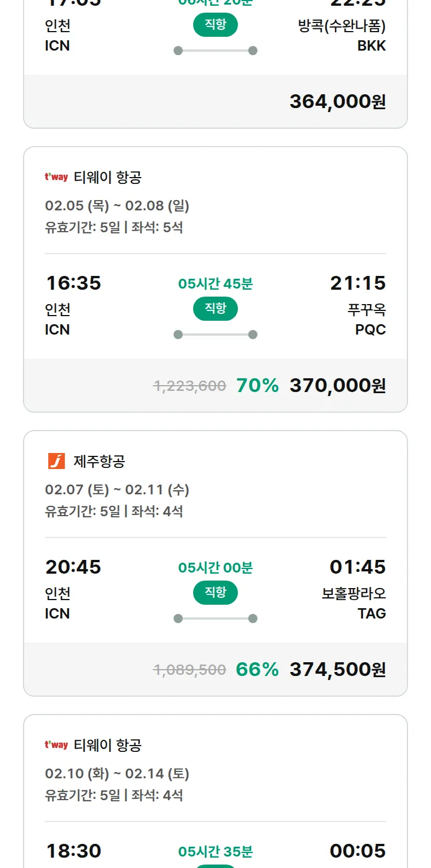Click the 직항 badge on Bohol flight
The width and height of the screenshot is (431, 868).
coord(215,593)
